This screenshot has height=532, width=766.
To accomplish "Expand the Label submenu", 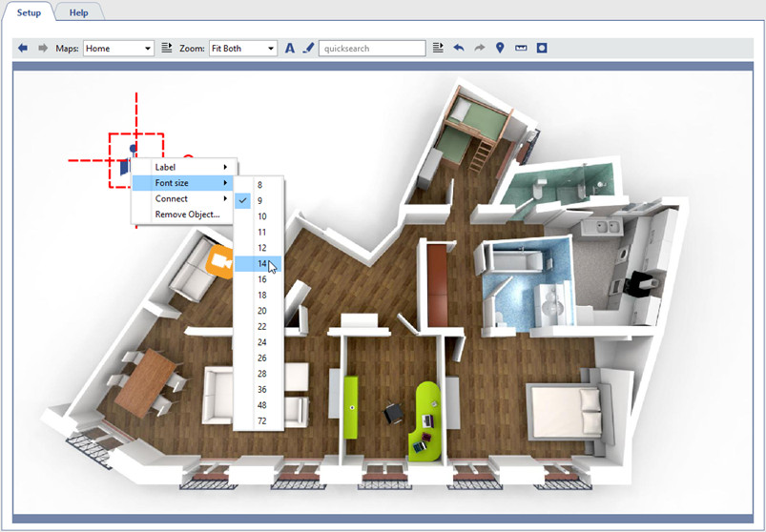I will point(182,168).
